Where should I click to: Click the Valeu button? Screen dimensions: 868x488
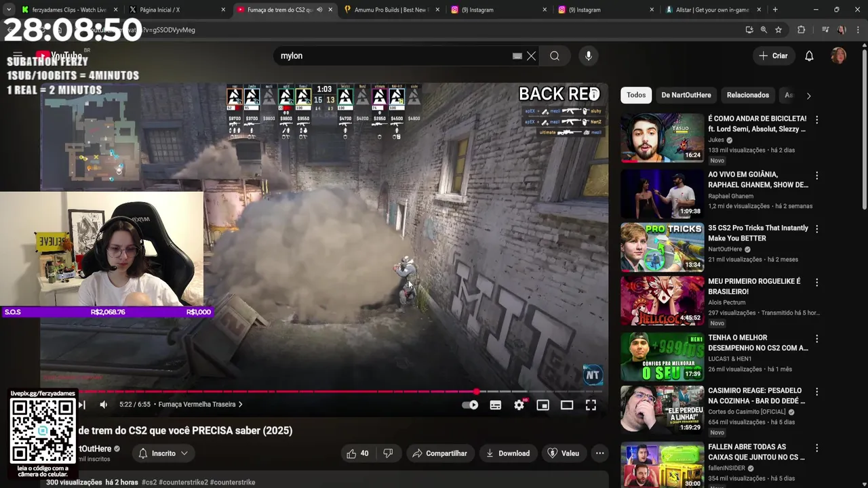(x=564, y=453)
